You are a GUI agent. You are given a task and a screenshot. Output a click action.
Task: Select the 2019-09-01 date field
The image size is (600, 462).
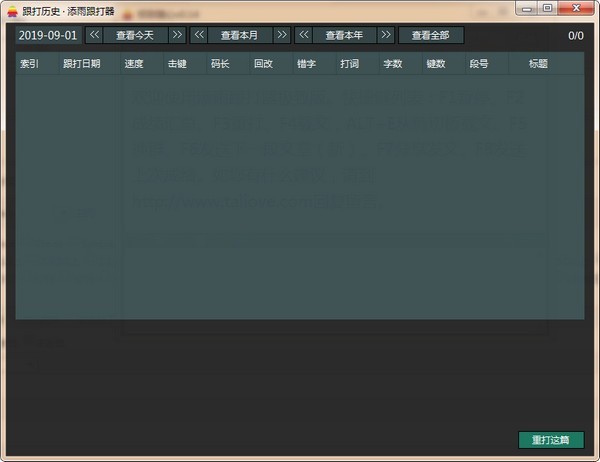pyautogui.click(x=47, y=35)
